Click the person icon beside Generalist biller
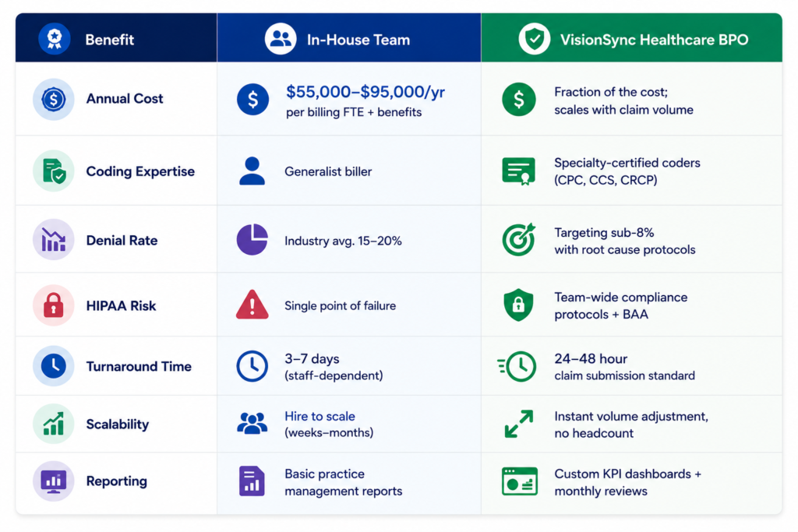Viewport: 798px width, 532px height. tap(252, 171)
